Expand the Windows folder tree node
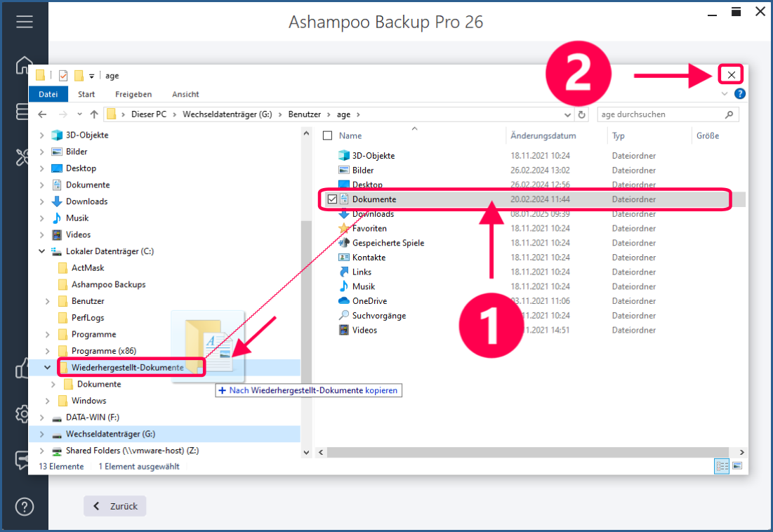Image resolution: width=773 pixels, height=532 pixels. click(48, 401)
